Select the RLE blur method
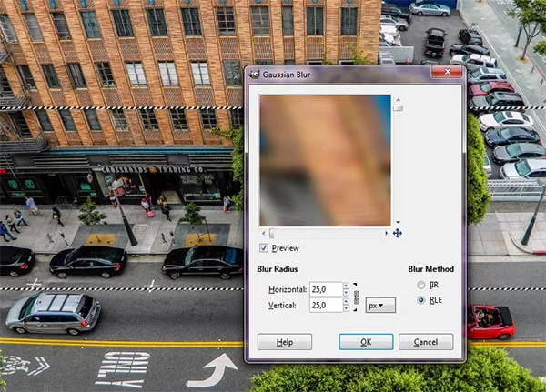 click(421, 300)
